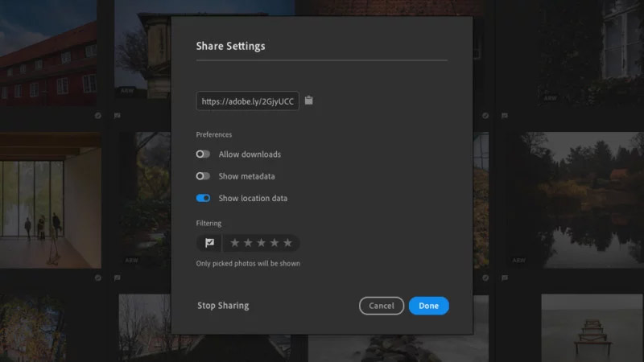Viewport: 644px width, 362px height.
Task: Filter by picked flag icon
Action: coord(209,243)
